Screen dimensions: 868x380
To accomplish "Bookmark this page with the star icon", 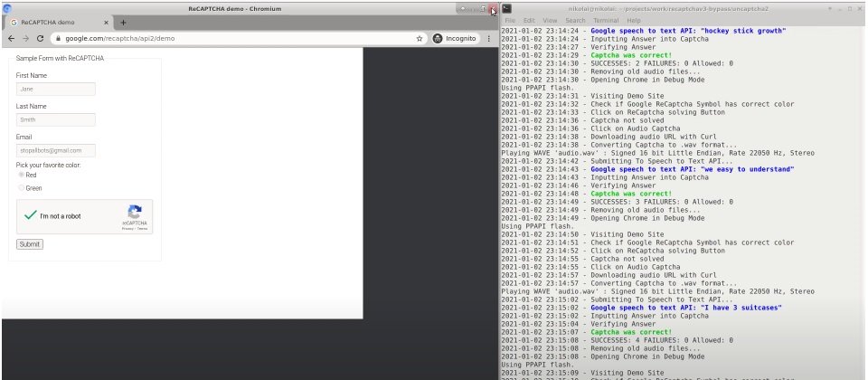I will 420,39.
